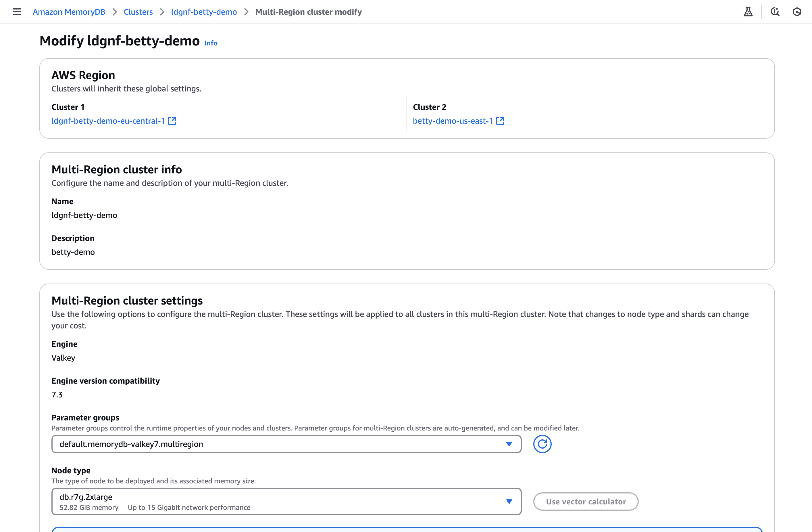The image size is (812, 532).
Task: Open the hamburger side navigation menu
Action: pos(17,12)
